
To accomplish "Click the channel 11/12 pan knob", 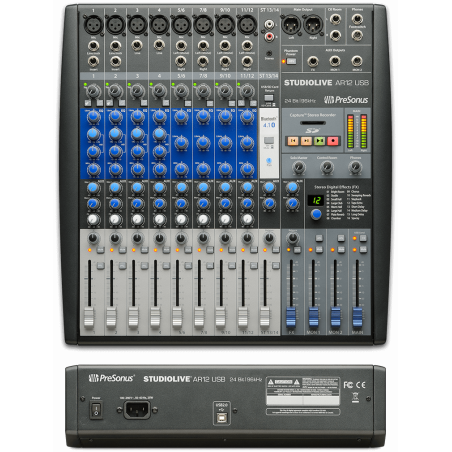I will (x=247, y=238).
